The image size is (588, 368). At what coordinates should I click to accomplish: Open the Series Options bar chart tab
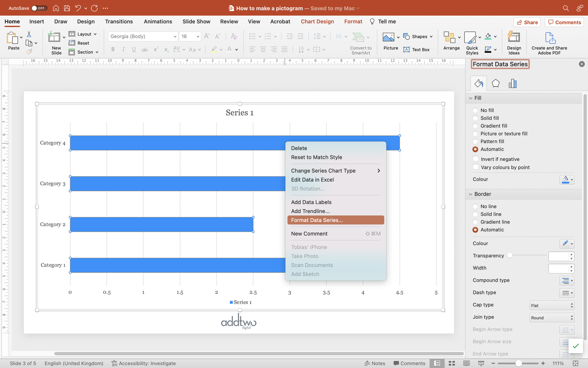512,84
